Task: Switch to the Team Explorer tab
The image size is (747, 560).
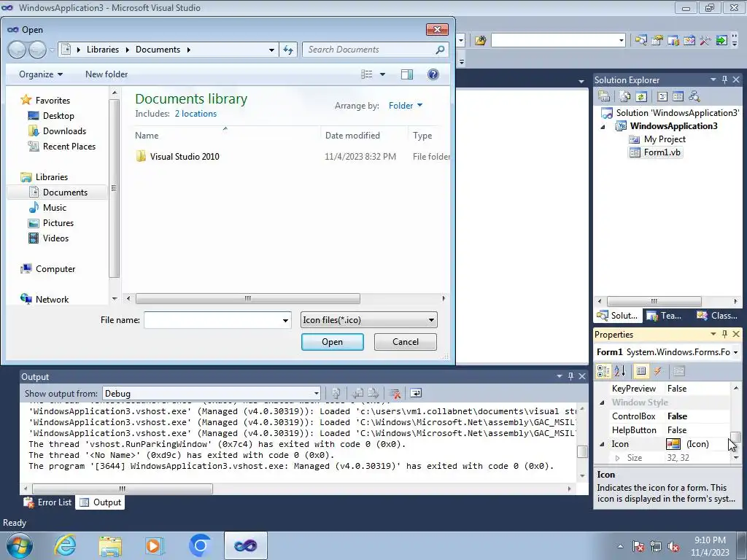Action: 665,316
